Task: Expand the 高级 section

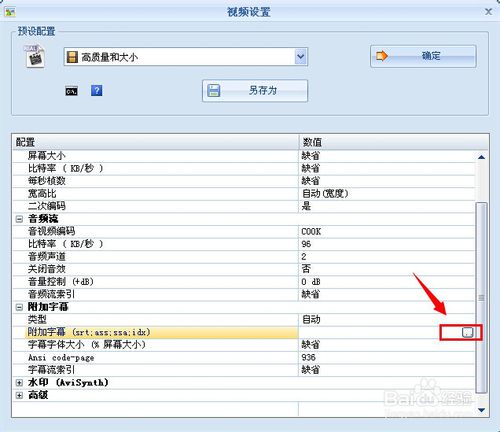Action: 20,395
